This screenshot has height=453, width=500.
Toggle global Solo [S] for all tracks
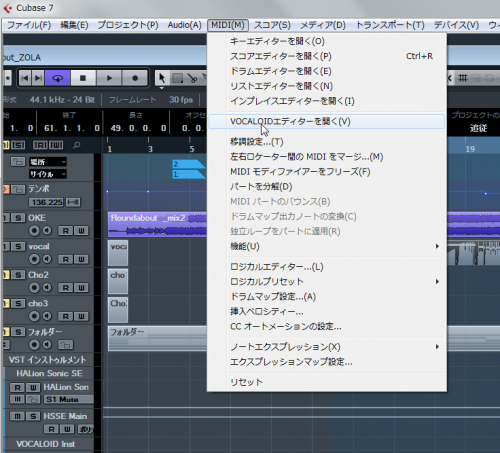[18, 145]
